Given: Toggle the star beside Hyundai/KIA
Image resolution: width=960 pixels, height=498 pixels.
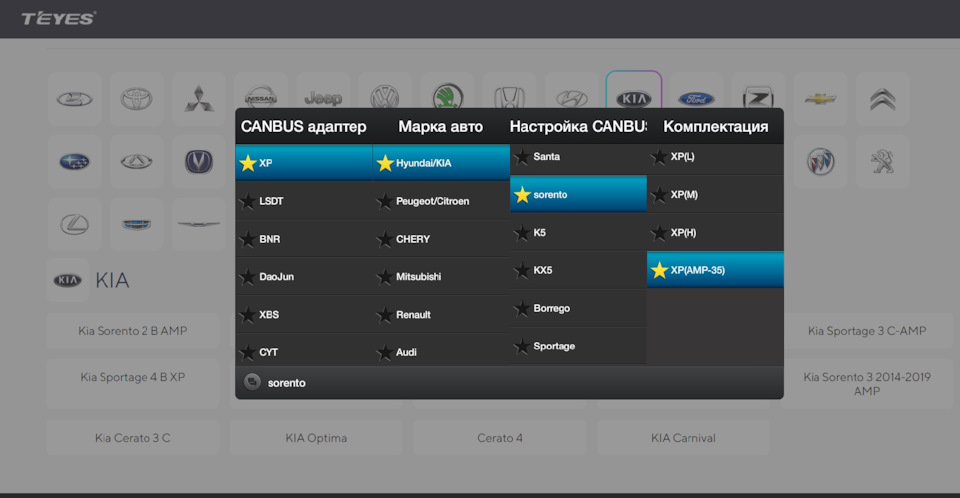Looking at the screenshot, I should (385, 163).
